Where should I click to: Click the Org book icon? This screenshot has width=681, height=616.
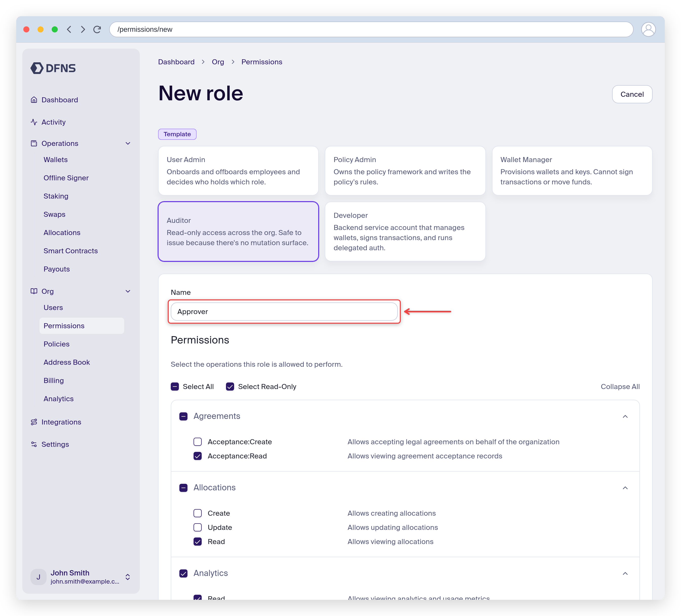(34, 291)
